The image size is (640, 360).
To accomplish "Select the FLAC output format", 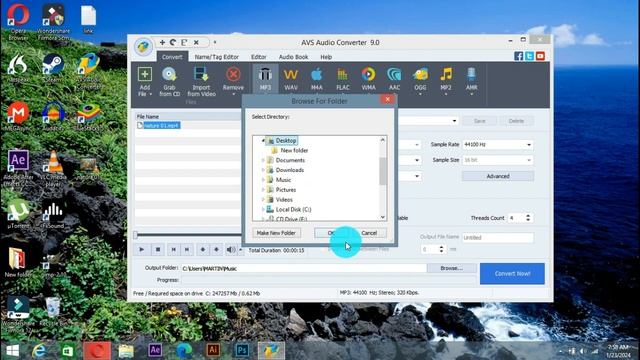I will coord(342,79).
